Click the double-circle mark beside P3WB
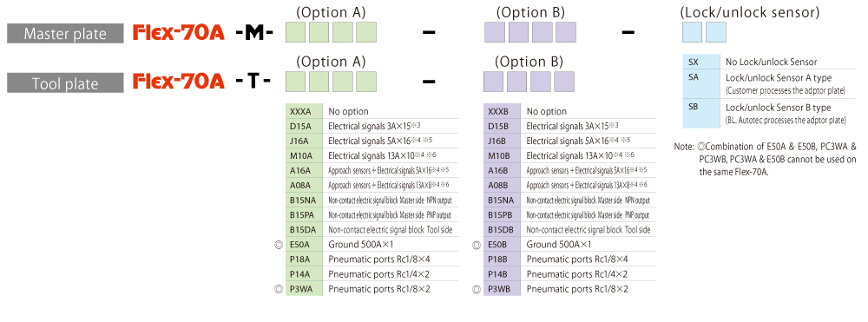This screenshot has width=868, height=322. pyautogui.click(x=476, y=288)
